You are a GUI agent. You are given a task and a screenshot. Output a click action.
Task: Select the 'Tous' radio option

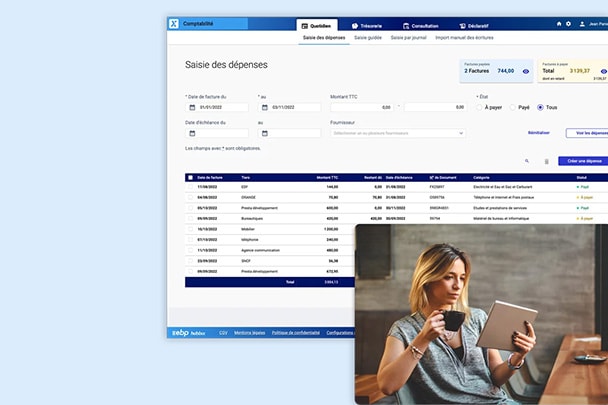540,107
